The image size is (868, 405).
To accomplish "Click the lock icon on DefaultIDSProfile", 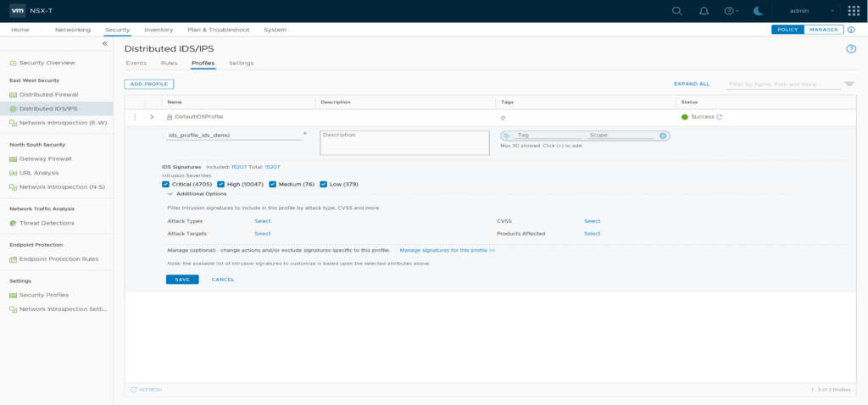I will pos(170,117).
